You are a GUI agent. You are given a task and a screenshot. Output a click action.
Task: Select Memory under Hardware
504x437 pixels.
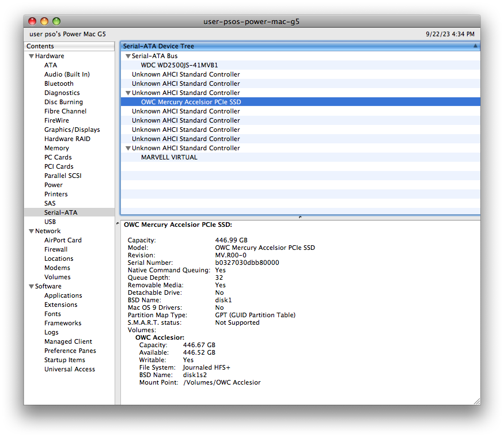pyautogui.click(x=56, y=147)
